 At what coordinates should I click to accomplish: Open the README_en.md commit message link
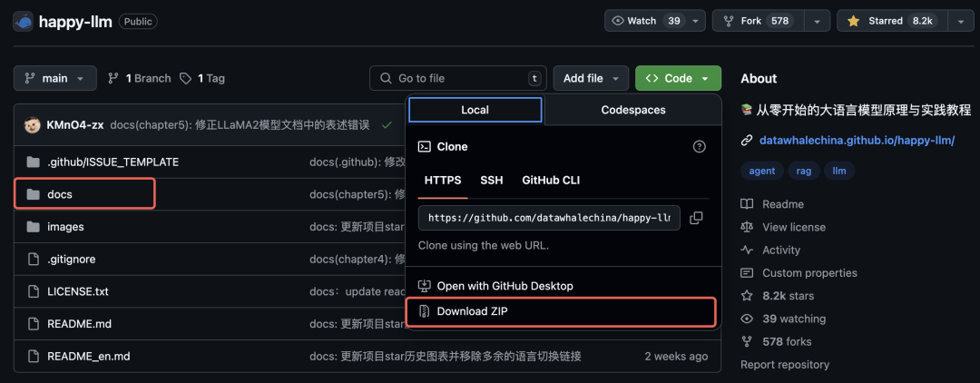click(x=446, y=357)
